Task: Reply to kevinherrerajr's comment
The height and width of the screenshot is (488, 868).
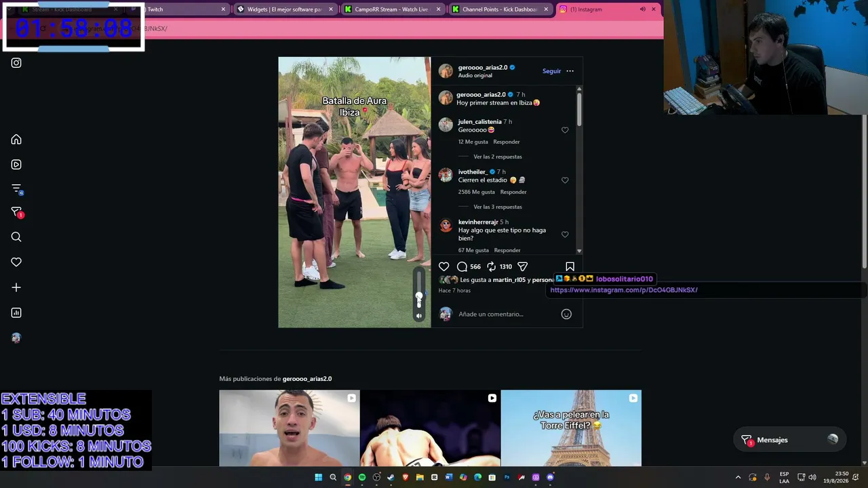Action: [x=507, y=250]
